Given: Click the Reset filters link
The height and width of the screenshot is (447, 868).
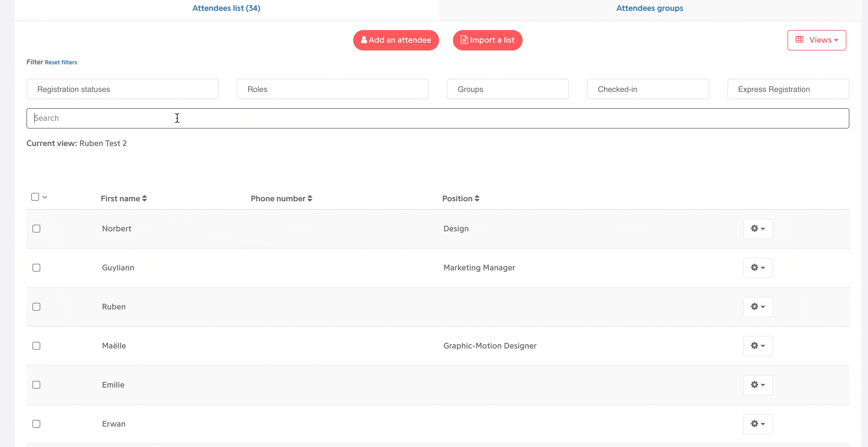Looking at the screenshot, I should [61, 62].
